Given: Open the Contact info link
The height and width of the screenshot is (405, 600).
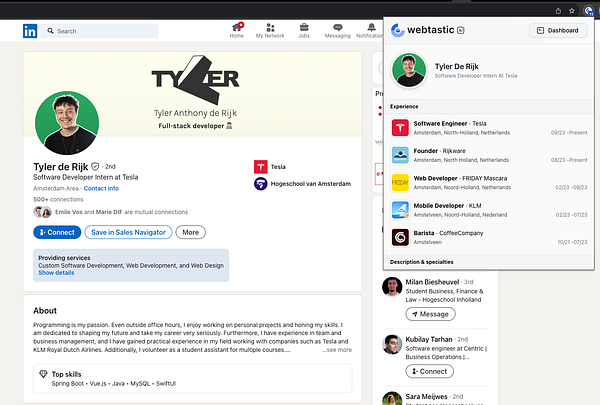Looking at the screenshot, I should coord(101,188).
